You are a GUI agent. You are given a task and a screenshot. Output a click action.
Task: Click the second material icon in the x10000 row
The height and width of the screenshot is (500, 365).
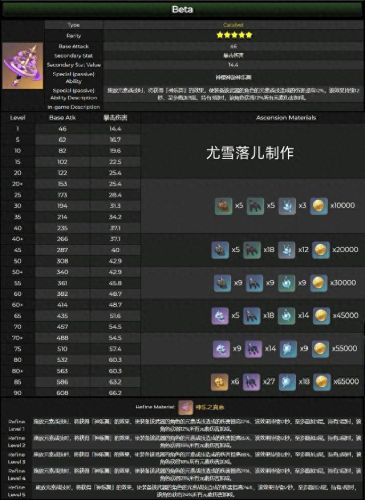[x=255, y=206]
